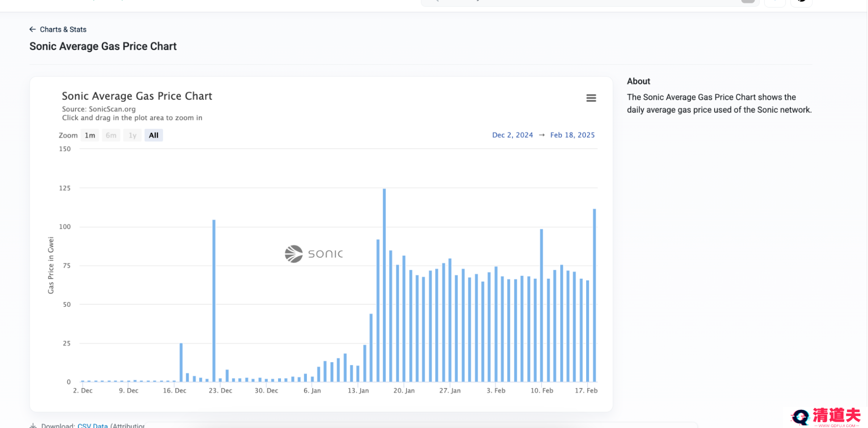This screenshot has width=868, height=428.
Task: Click the last bar near 17. Feb
Action: [594, 295]
